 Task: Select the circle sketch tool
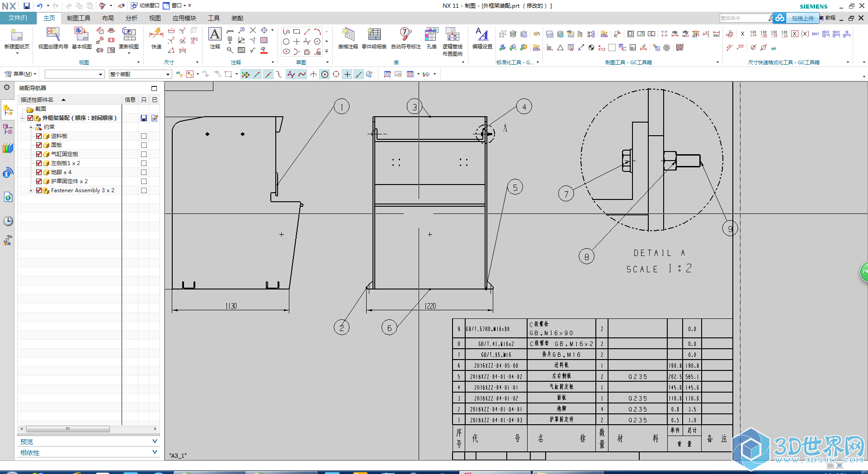click(x=286, y=42)
